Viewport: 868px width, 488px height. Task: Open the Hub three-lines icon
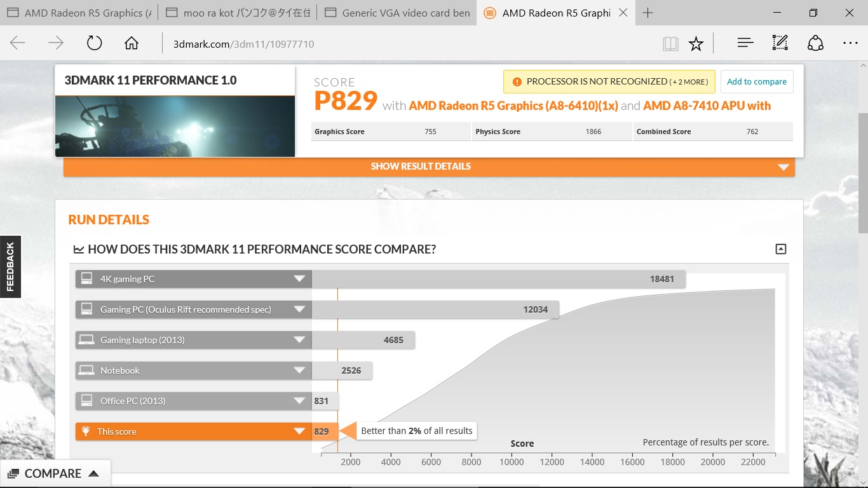(x=745, y=43)
